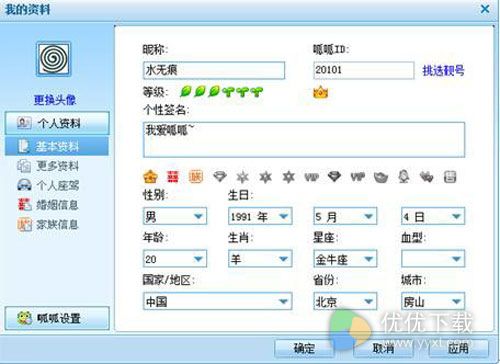The height and width of the screenshot is (364, 500).
Task: Click the light gray diamond badge
Action: click(x=220, y=177)
